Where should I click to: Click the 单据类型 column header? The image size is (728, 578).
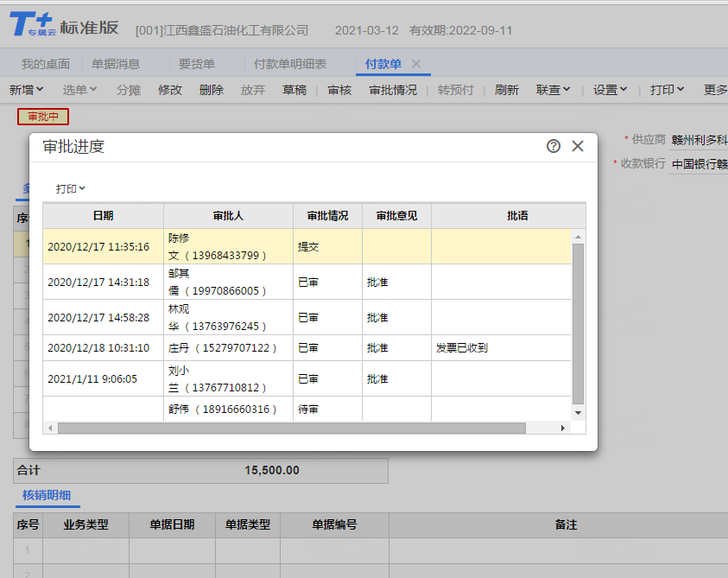point(248,525)
